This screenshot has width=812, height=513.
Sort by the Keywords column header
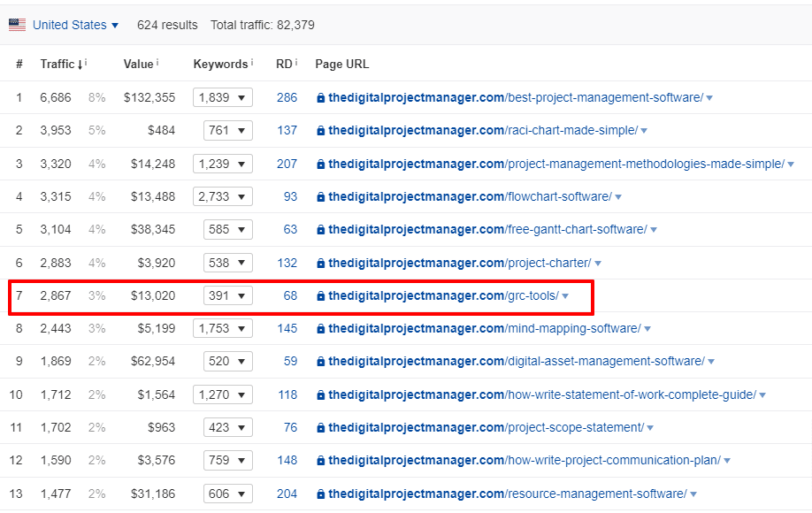[x=220, y=65]
